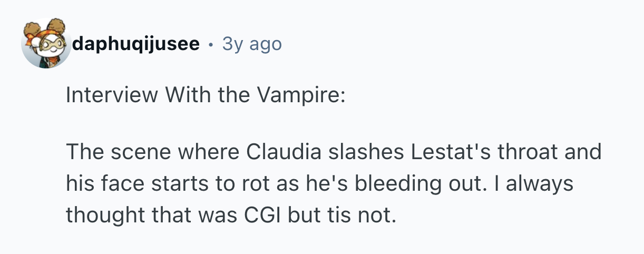644x254 pixels.
Task: Click the dot separator before the timestamp
Action: tap(211, 44)
